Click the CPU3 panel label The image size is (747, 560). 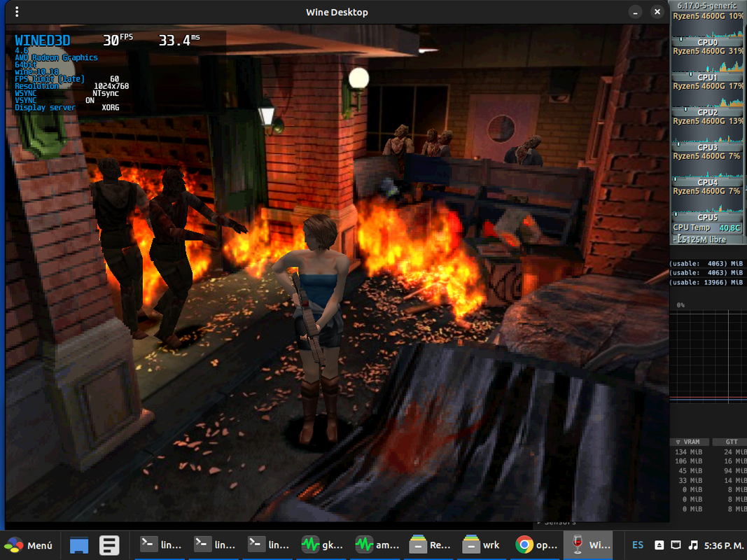[x=708, y=147]
